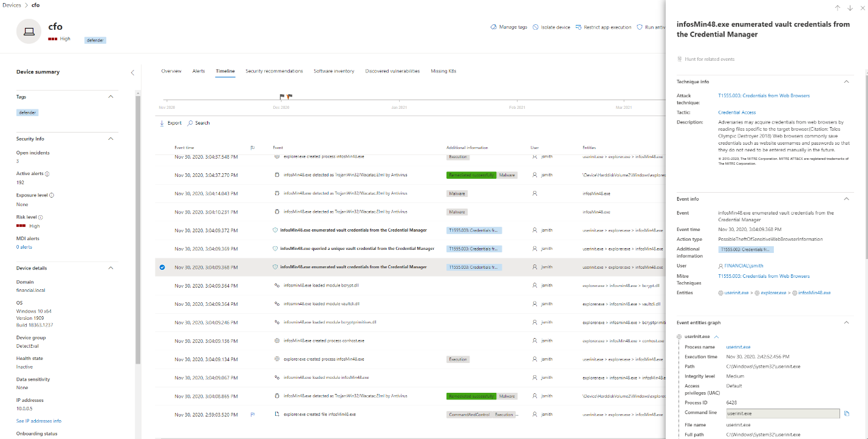This screenshot has width=868, height=439.
Task: Collapse the Technique info section
Action: 846,81
